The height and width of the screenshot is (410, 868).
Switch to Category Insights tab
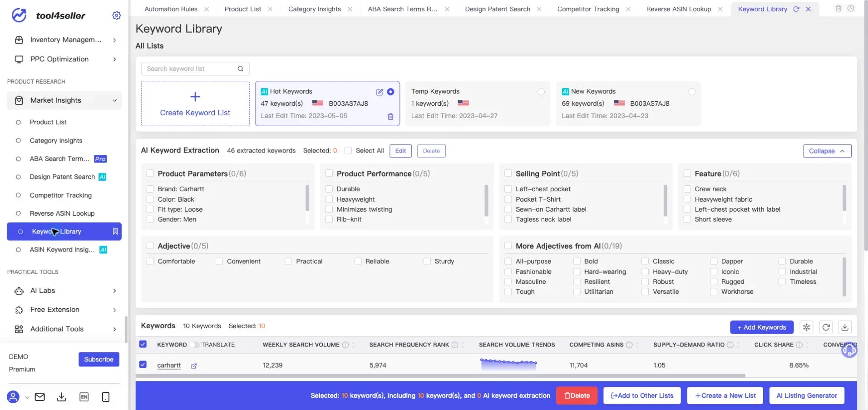[x=315, y=9]
